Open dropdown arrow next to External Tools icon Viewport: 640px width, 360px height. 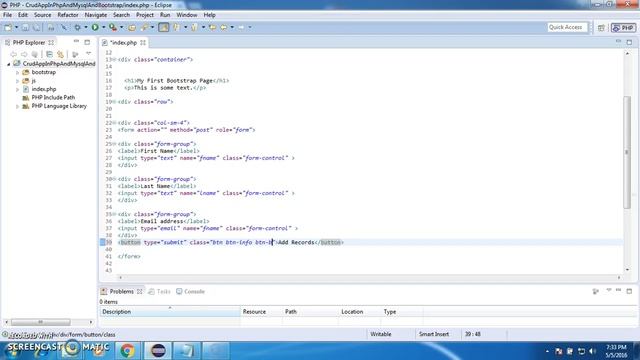122,27
